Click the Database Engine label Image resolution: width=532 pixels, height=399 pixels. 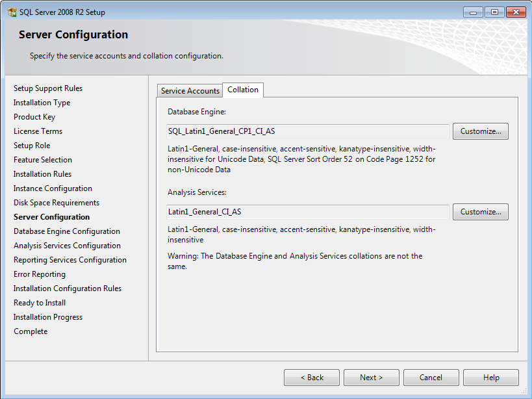(197, 112)
